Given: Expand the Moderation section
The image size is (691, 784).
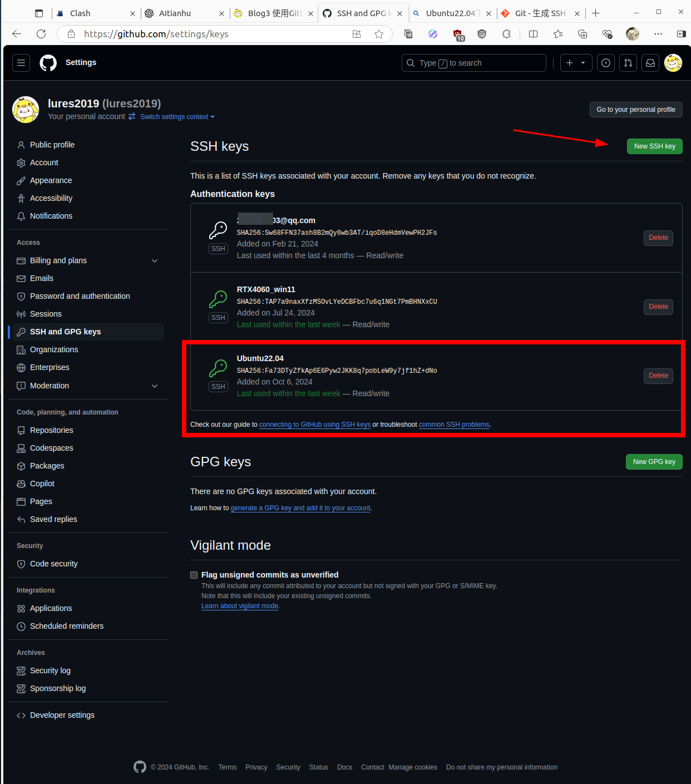Looking at the screenshot, I should tap(155, 386).
